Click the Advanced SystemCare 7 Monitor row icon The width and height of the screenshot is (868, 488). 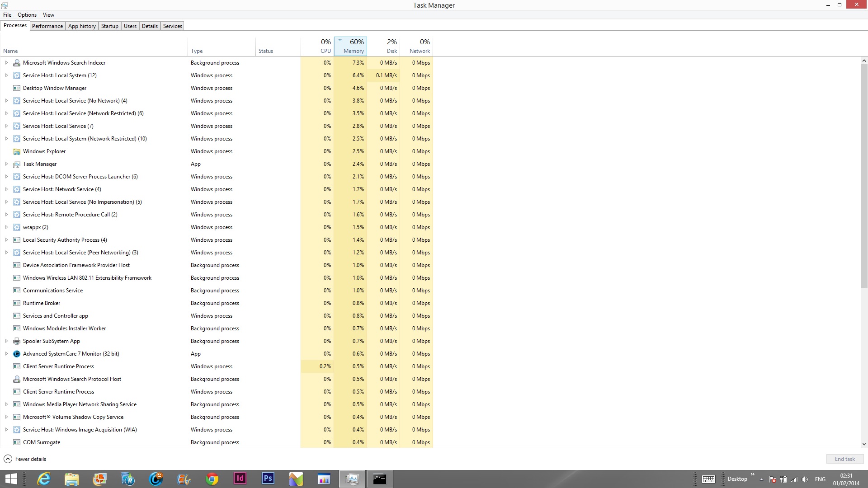[x=17, y=354]
